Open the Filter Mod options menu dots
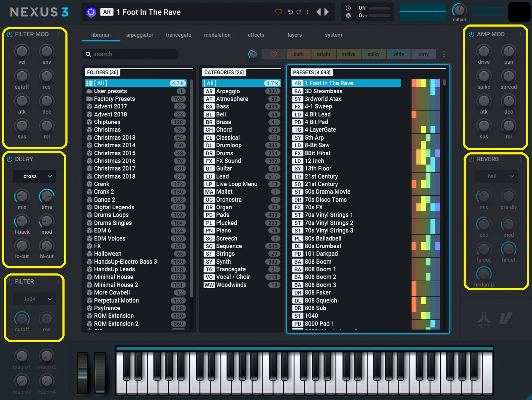Screen dimensions: 532x400 coord(59,35)
